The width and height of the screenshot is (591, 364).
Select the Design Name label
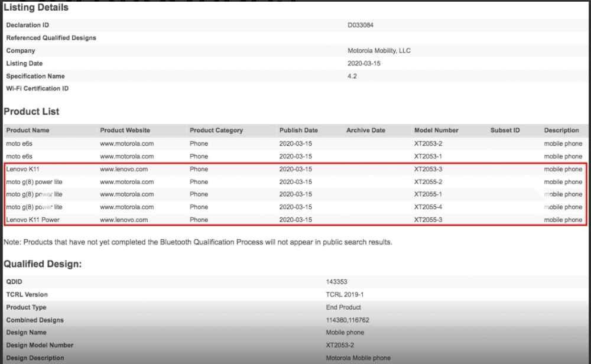pyautogui.click(x=26, y=332)
